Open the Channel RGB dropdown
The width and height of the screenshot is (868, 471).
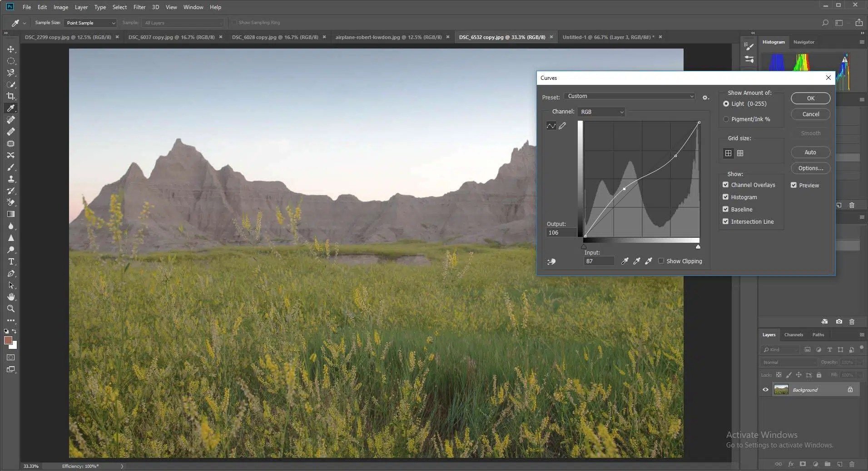tap(601, 112)
